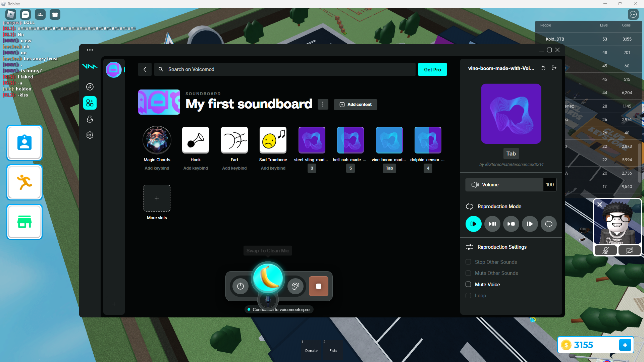Click the Add content button
644x362 pixels.
click(356, 105)
